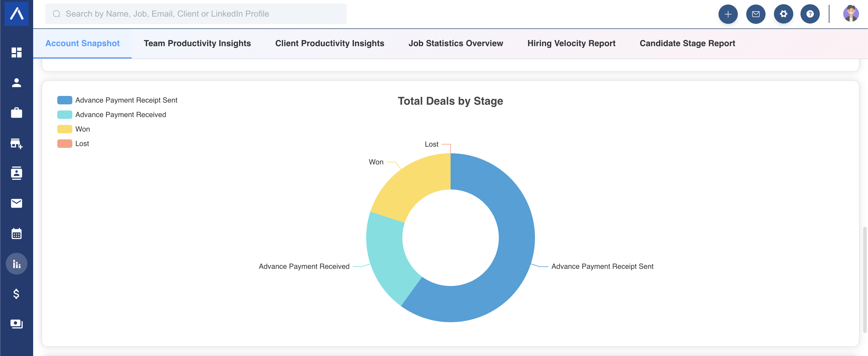Switch to Account Snapshot tab
Image resolution: width=868 pixels, height=356 pixels.
[82, 43]
